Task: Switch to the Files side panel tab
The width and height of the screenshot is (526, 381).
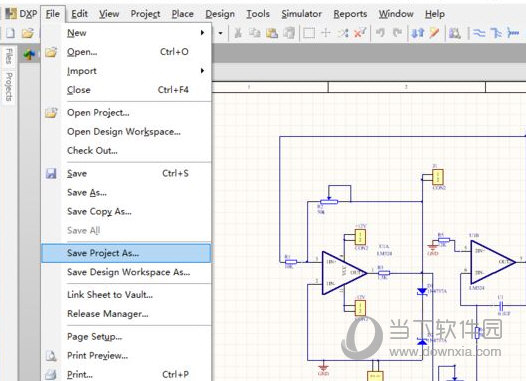Action: click(x=9, y=56)
